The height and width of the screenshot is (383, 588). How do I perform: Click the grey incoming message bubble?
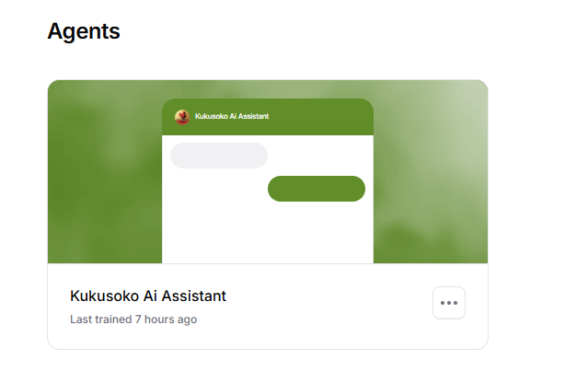219,156
